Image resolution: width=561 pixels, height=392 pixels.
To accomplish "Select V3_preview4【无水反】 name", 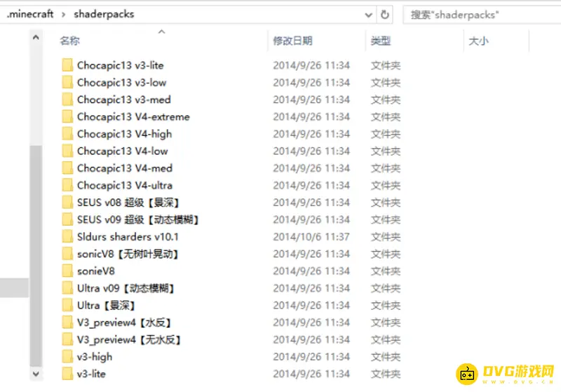I will [129, 340].
